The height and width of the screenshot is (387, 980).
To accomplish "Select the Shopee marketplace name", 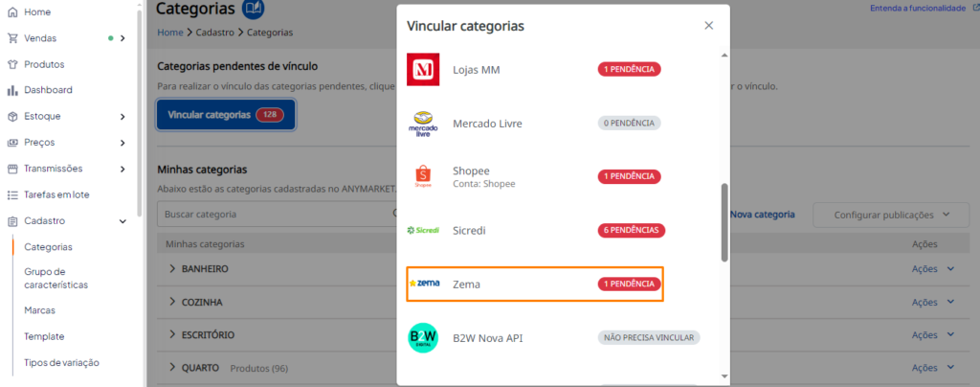I will pos(471,171).
